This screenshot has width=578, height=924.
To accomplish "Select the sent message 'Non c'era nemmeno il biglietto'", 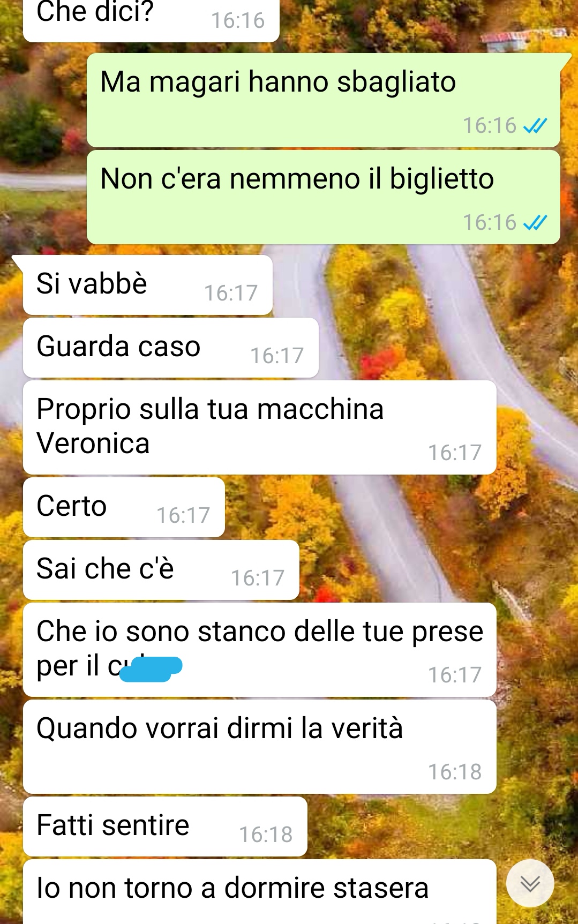I will (x=324, y=197).
